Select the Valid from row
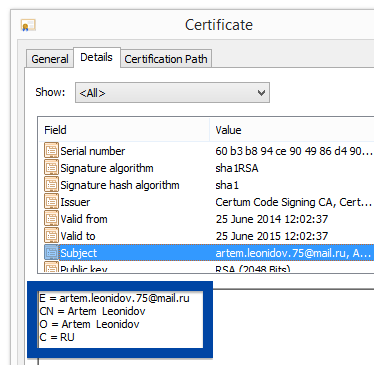This screenshot has width=374, height=365. [x=206, y=219]
